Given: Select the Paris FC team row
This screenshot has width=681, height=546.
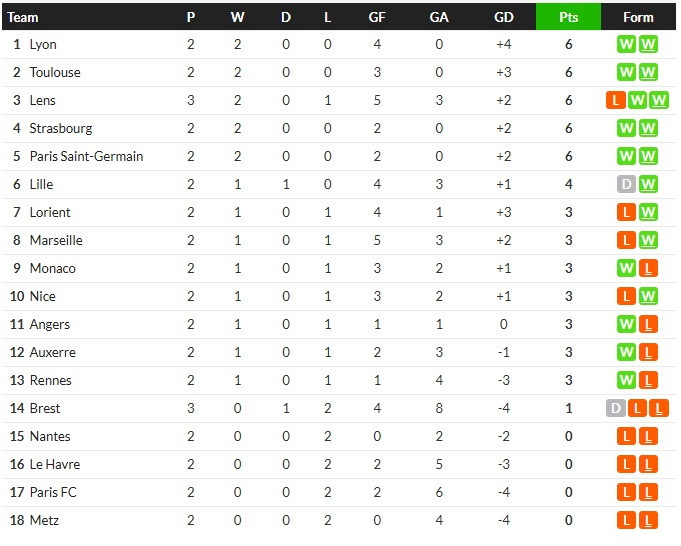Looking at the screenshot, I should [339, 493].
